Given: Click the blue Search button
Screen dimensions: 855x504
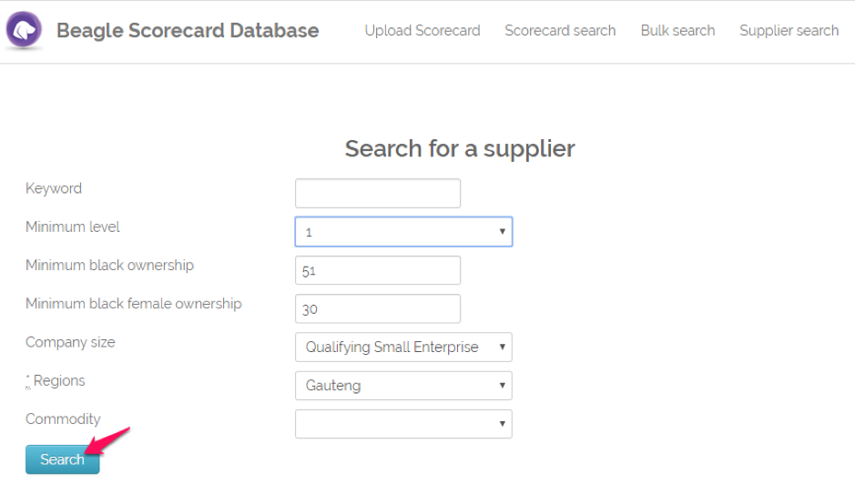Looking at the screenshot, I should point(63,459).
